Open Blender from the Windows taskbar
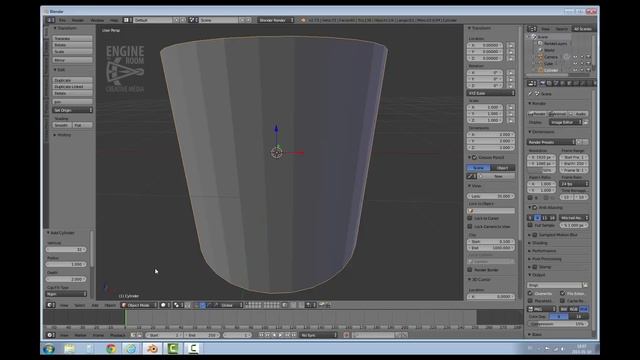The width and height of the screenshot is (640, 360). [x=152, y=349]
